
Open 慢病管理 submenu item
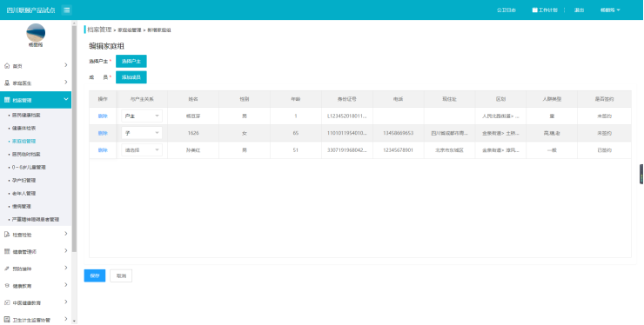click(22, 207)
